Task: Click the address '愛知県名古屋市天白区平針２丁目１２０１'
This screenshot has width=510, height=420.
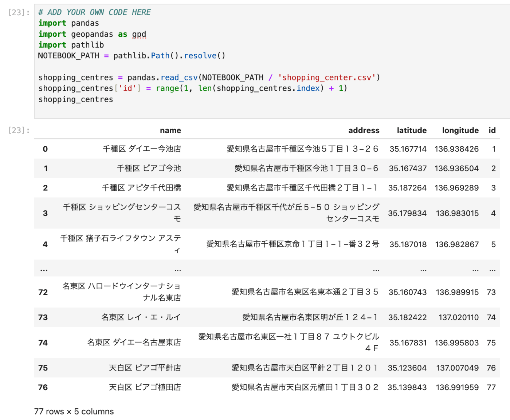Action: pos(305,368)
